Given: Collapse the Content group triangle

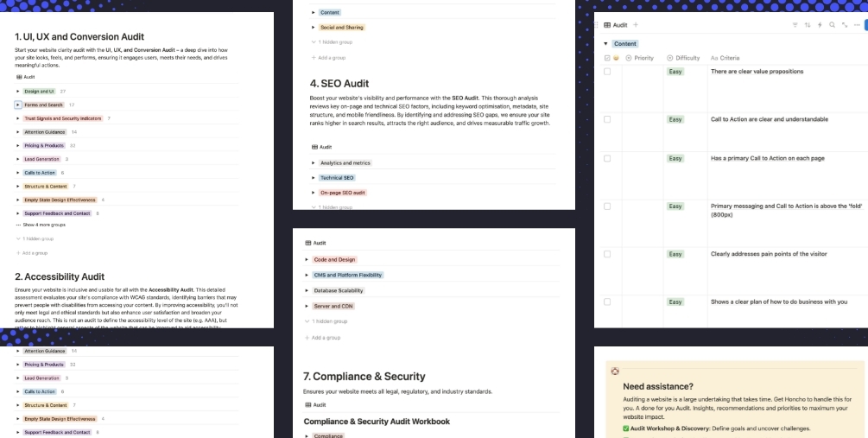Looking at the screenshot, I should point(606,43).
